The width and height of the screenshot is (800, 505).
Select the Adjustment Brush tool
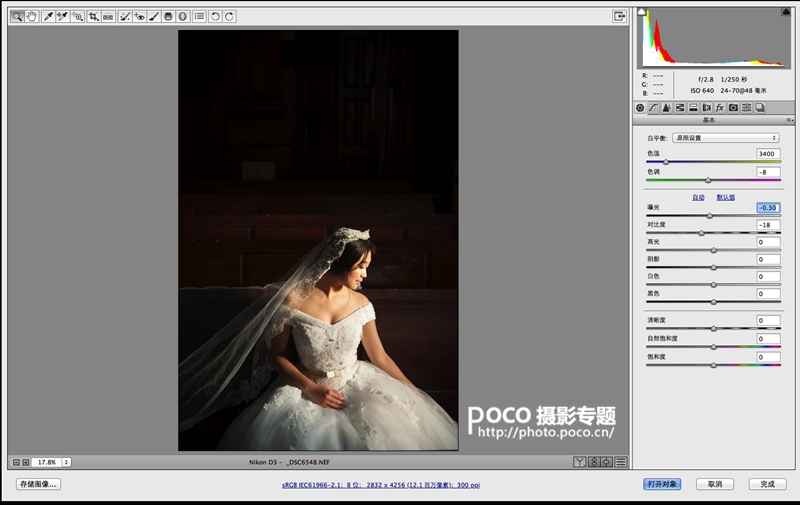point(154,16)
